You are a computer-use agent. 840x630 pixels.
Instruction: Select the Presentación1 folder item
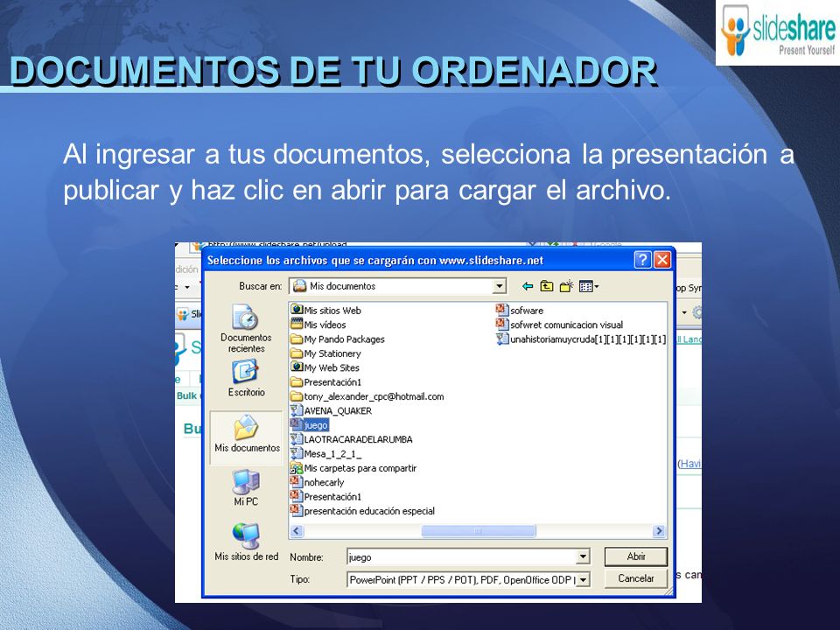(x=325, y=382)
